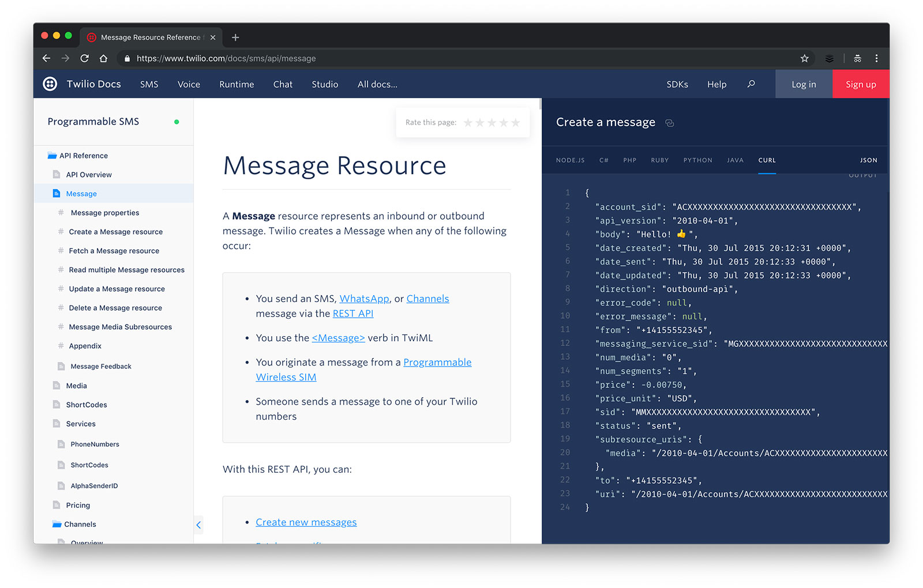
Task: Close the Message Resource Reference tab
Action: click(213, 37)
